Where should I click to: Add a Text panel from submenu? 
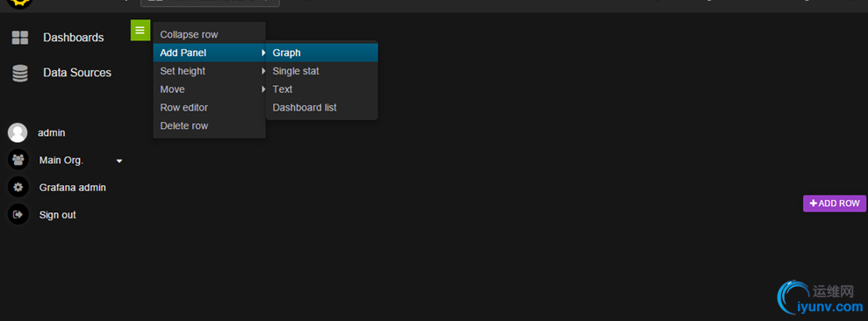coord(321,89)
